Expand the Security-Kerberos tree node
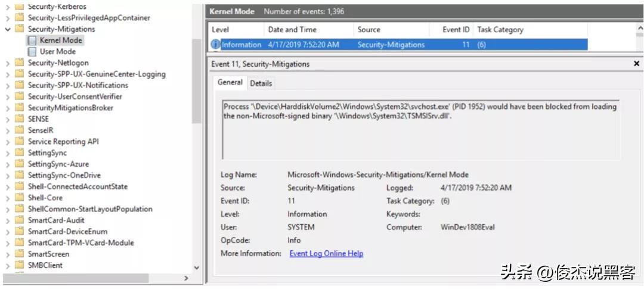644x289 pixels. 7,7
